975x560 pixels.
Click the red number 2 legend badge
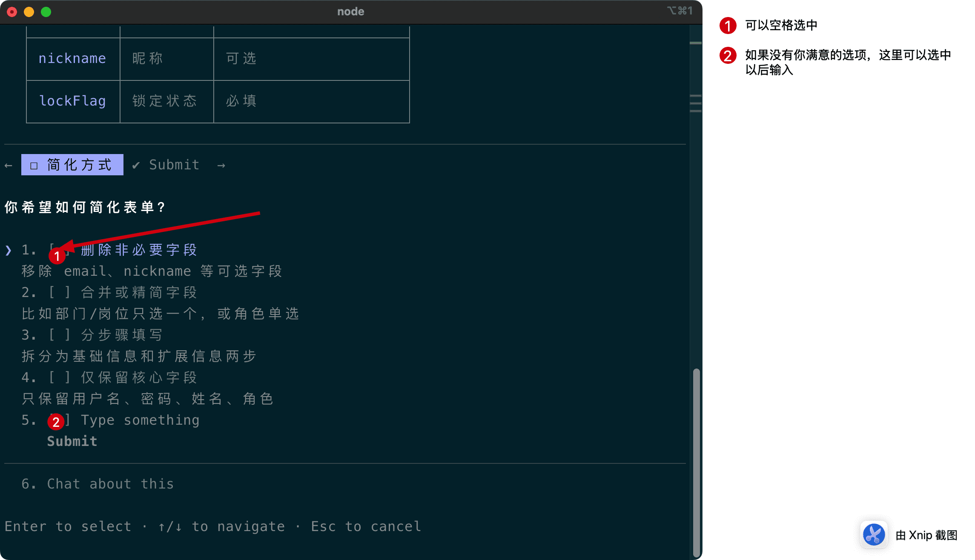pyautogui.click(x=728, y=55)
